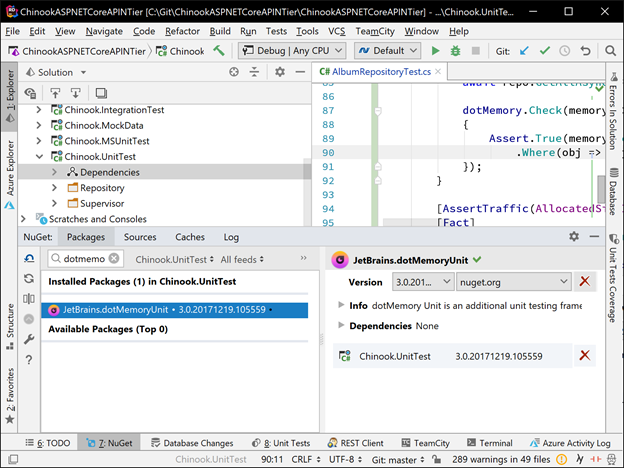Open the REST Client tool window
The image size is (624, 468).
pyautogui.click(x=355, y=443)
